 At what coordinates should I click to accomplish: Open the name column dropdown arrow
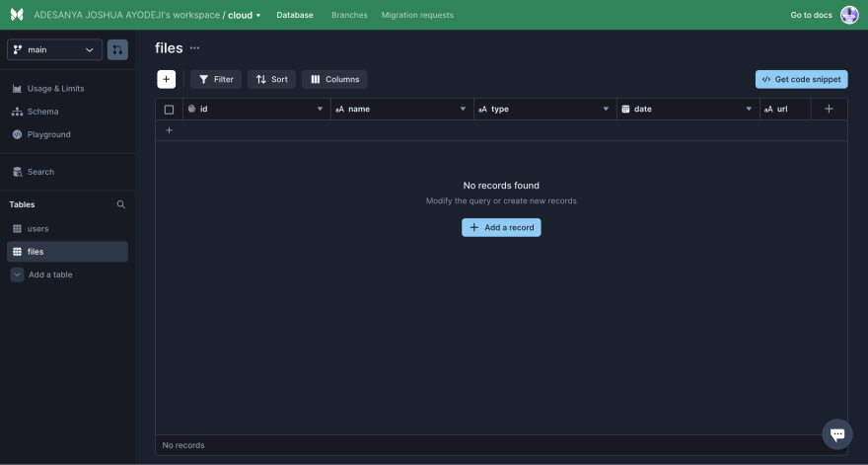coord(464,109)
